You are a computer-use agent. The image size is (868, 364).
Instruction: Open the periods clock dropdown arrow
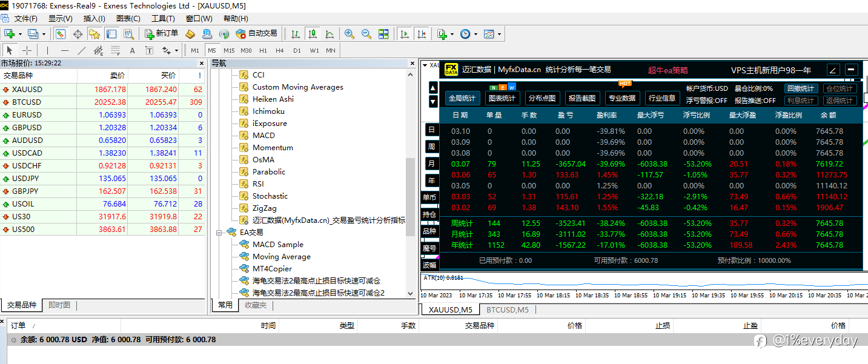point(475,34)
